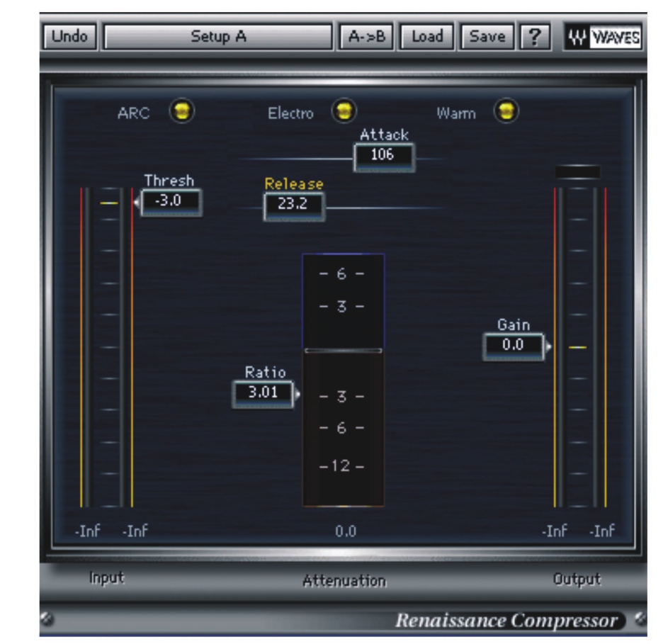Click the threshold marker on the input meter
Screen dimensions: 668x644
coord(109,203)
